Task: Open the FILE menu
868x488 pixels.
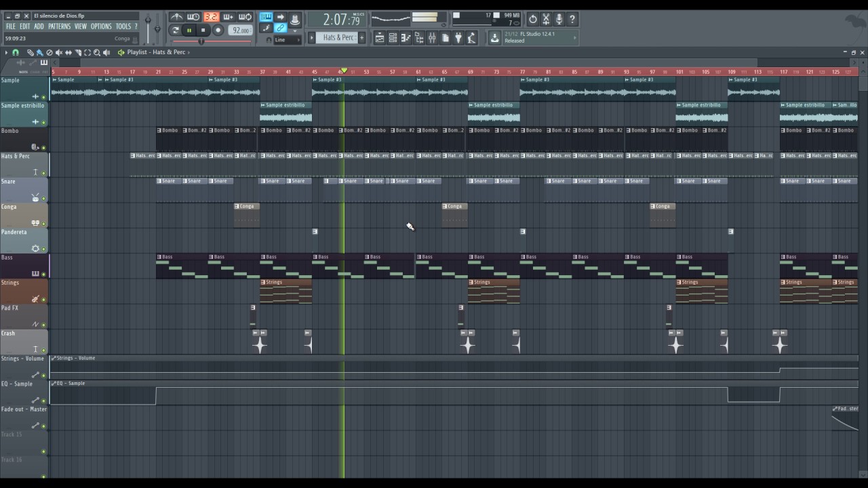Action: (x=11, y=26)
